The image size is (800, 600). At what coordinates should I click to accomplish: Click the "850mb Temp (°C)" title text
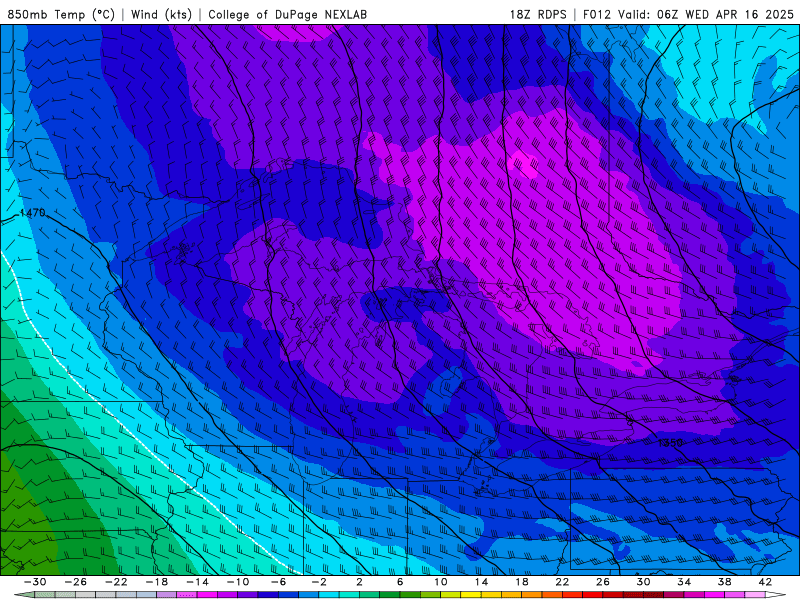[x=61, y=14]
